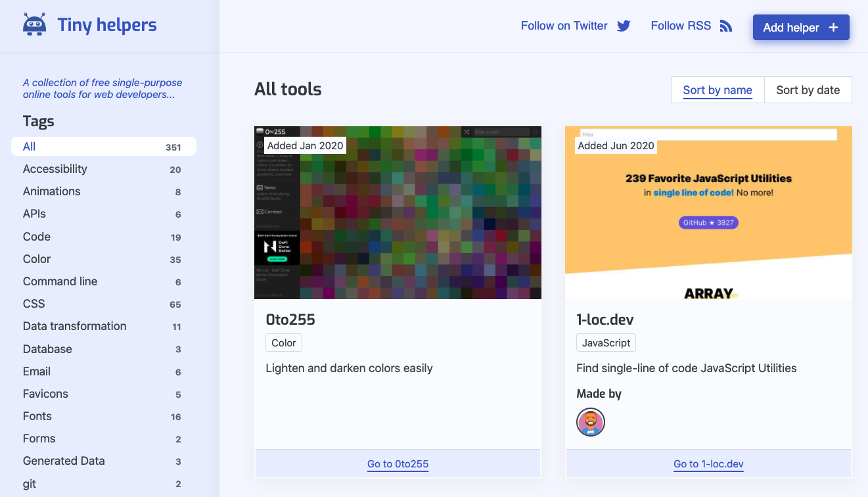Click the plus icon in Add helper
The image size is (868, 497).
[x=833, y=28]
